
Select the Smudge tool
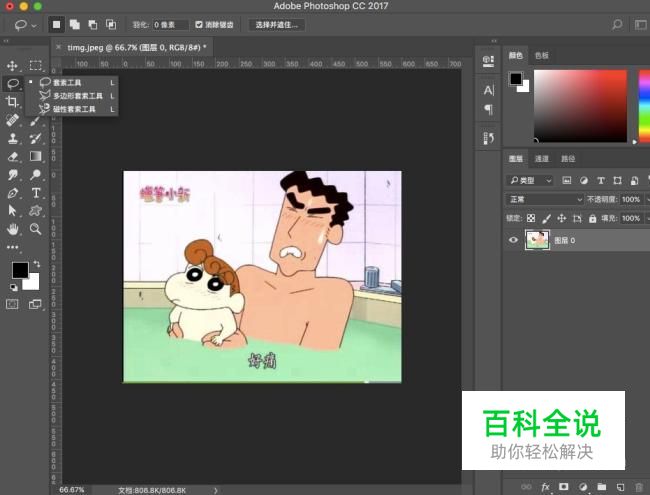click(12, 175)
